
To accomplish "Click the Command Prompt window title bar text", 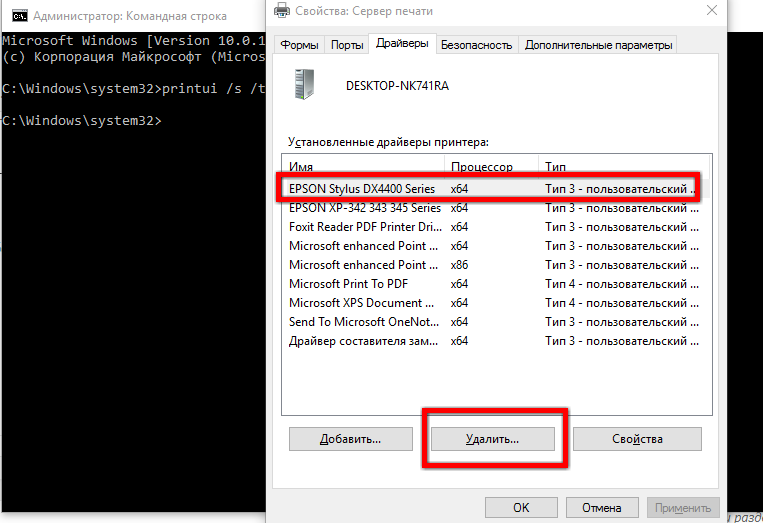I will [x=130, y=16].
